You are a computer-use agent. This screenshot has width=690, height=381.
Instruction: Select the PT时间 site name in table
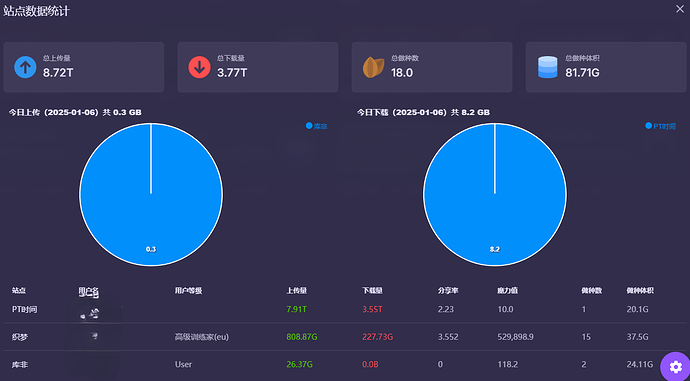tap(25, 310)
